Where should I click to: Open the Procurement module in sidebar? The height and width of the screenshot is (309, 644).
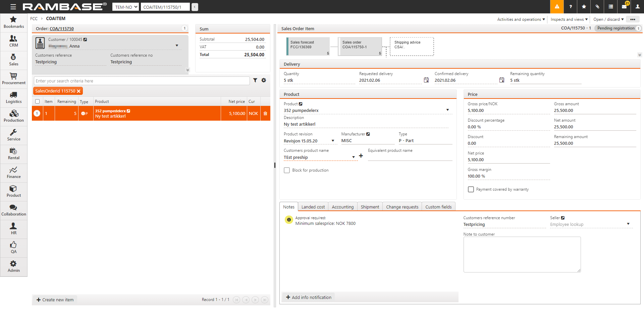coord(13,79)
